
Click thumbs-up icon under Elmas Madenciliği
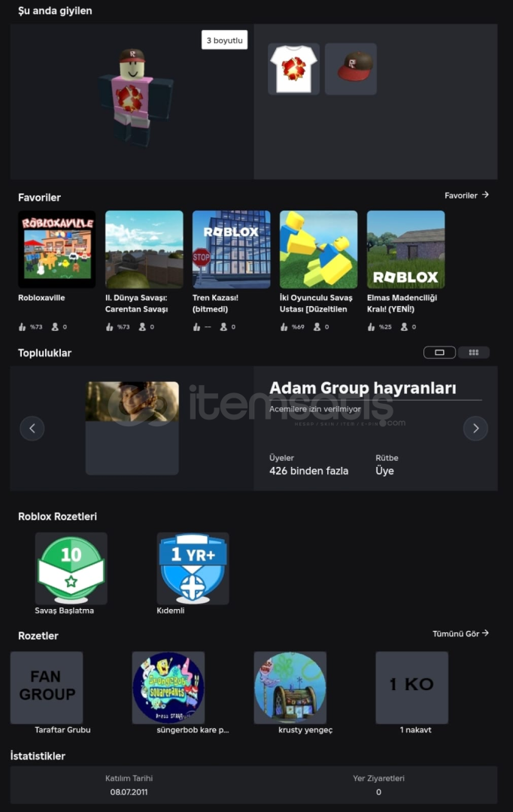pos(371,327)
